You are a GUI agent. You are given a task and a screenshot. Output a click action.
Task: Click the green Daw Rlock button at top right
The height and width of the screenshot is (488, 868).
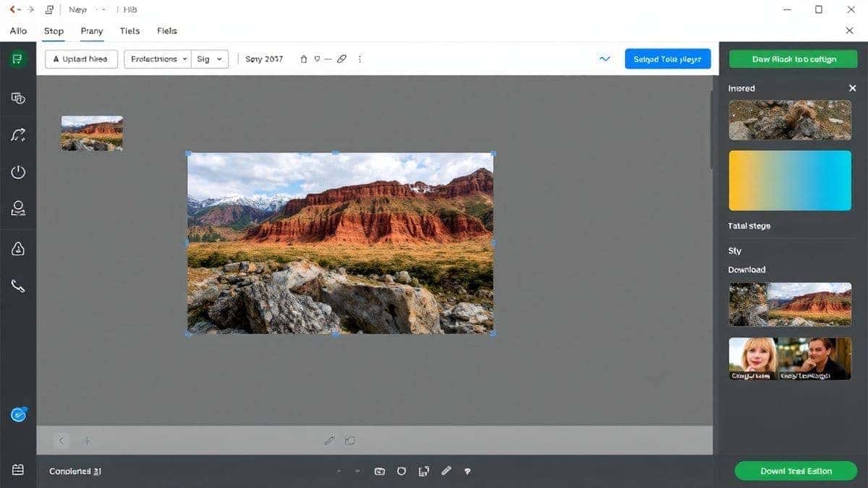coord(793,59)
